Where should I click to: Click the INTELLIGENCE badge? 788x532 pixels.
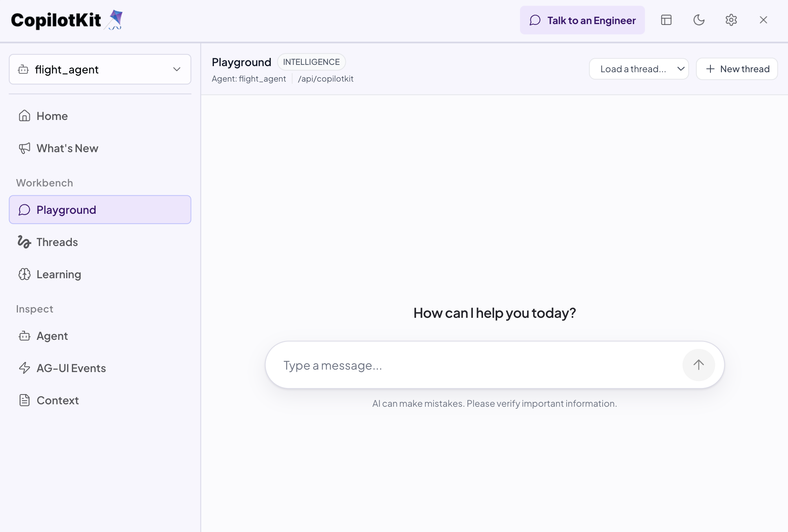(311, 62)
